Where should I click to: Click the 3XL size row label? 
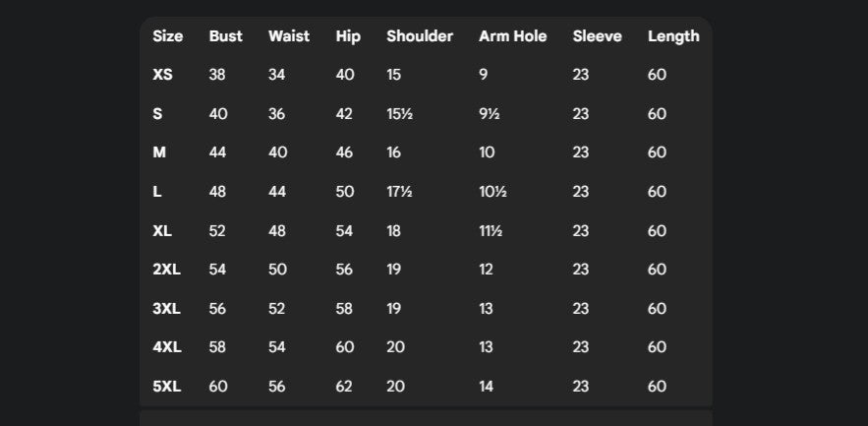[166, 309]
